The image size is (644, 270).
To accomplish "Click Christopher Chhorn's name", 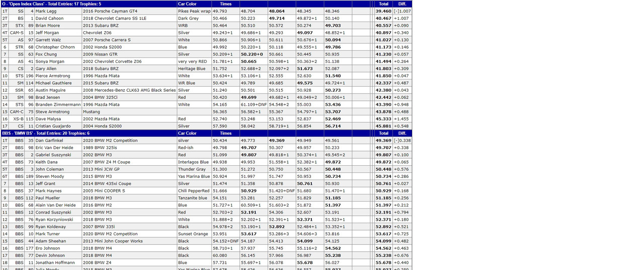I will [x=55, y=47].
